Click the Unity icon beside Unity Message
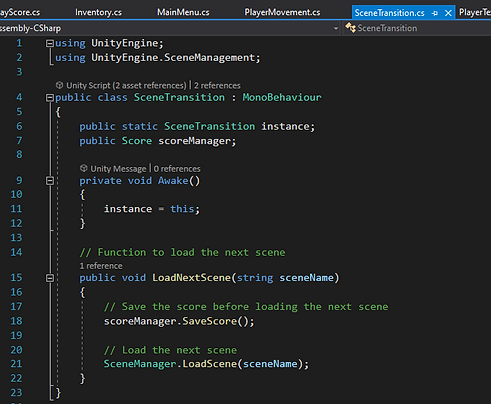 pos(84,168)
